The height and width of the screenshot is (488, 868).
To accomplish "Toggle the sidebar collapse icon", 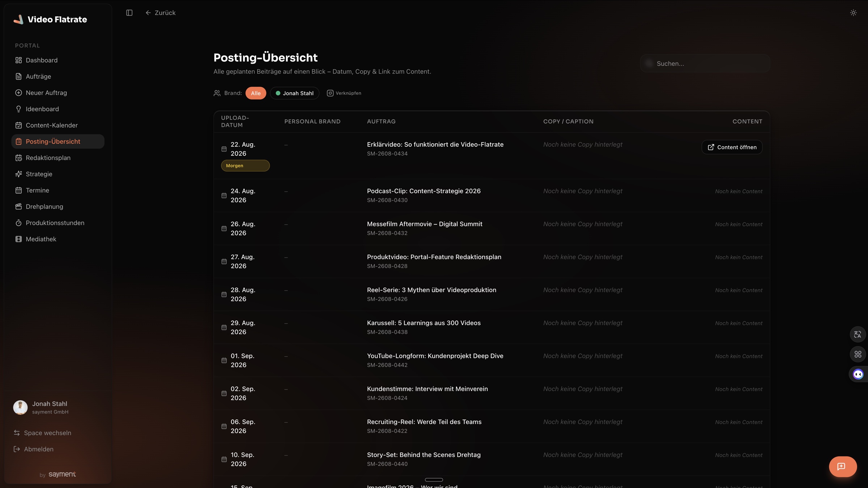I will 129,13.
